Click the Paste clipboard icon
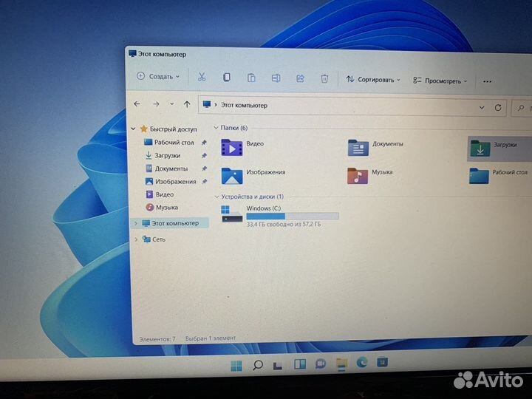Screen dimensions: 532x399 [251, 78]
